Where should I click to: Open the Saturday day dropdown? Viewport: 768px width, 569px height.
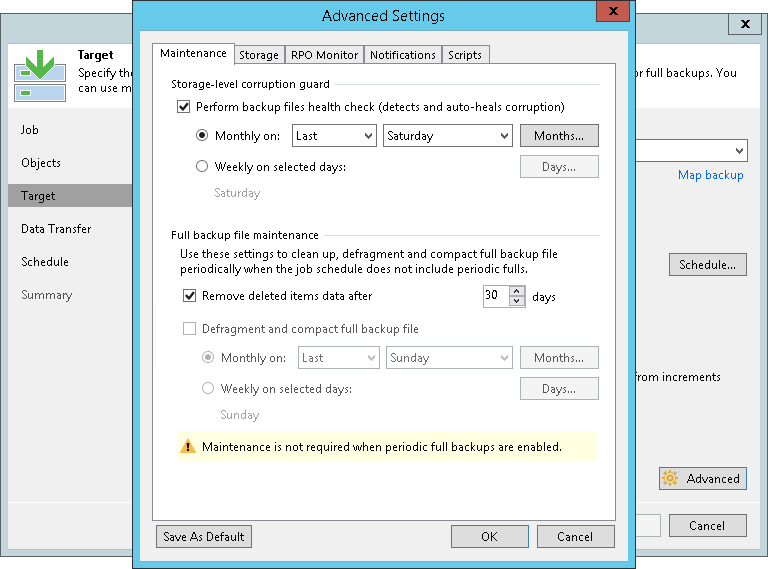click(x=448, y=136)
